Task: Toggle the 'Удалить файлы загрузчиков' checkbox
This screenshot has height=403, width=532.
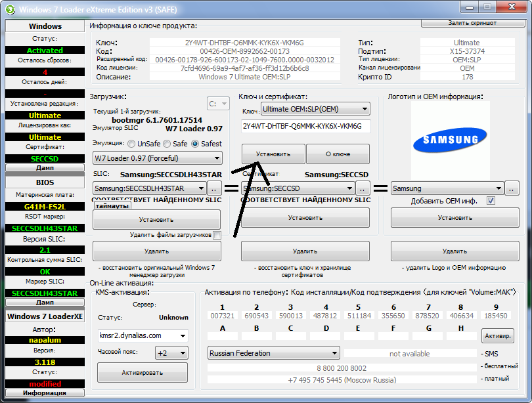Action: point(217,235)
